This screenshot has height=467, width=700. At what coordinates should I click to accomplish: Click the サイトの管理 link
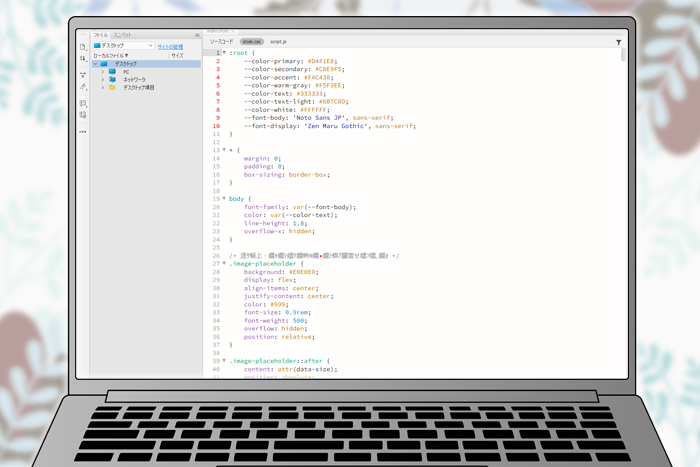[x=170, y=46]
